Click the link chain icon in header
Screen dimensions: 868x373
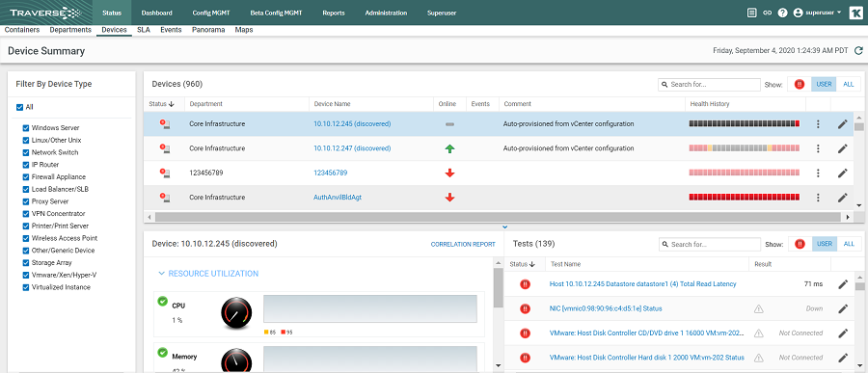[767, 13]
